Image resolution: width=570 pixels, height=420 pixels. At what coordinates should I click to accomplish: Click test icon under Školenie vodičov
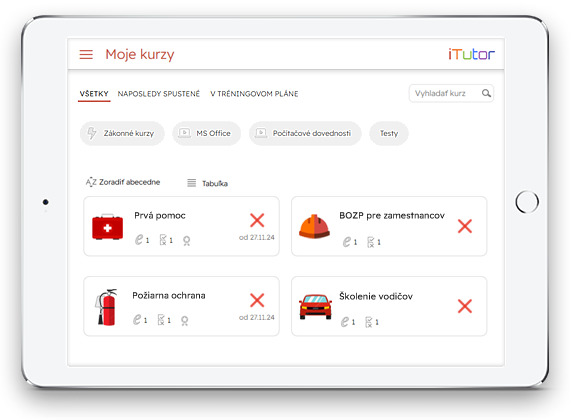(369, 322)
